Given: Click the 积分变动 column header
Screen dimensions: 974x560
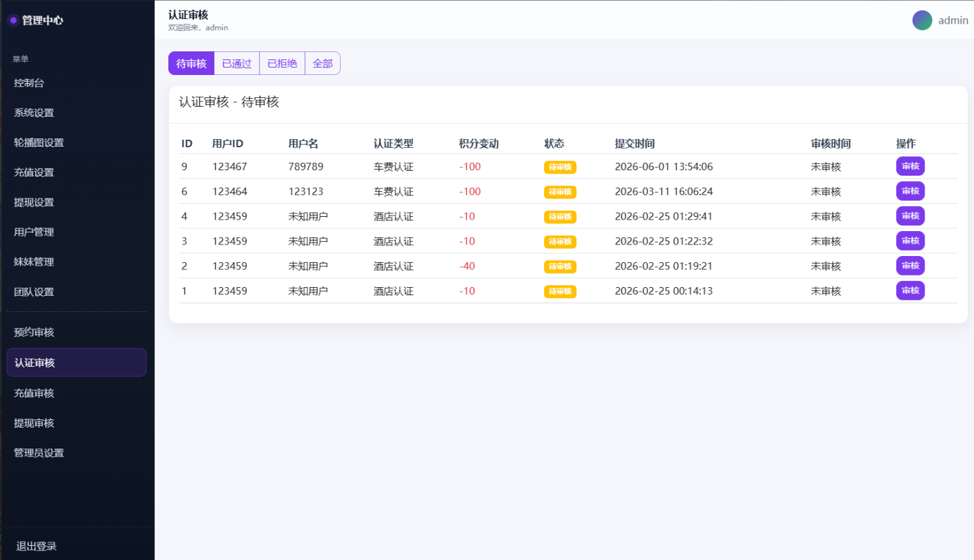Looking at the screenshot, I should click(479, 144).
